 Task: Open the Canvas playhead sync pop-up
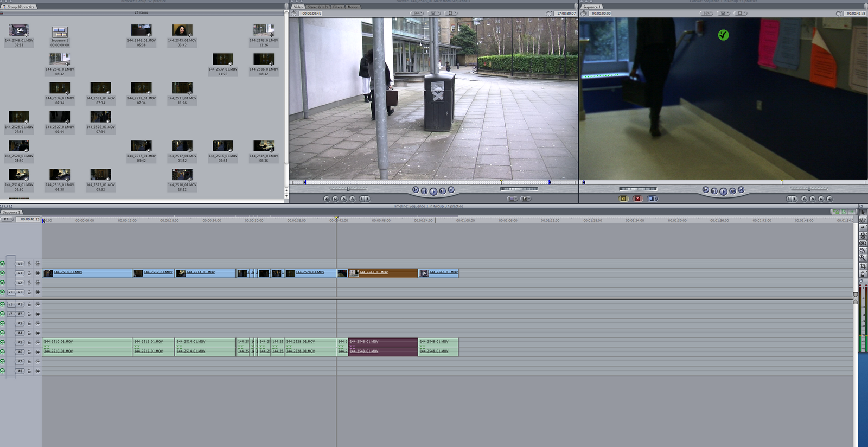click(x=723, y=13)
